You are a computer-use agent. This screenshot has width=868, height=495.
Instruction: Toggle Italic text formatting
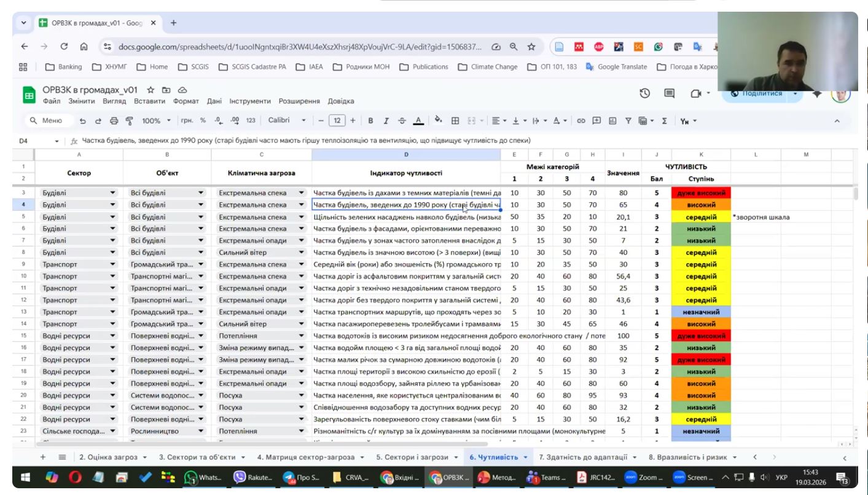(x=386, y=121)
